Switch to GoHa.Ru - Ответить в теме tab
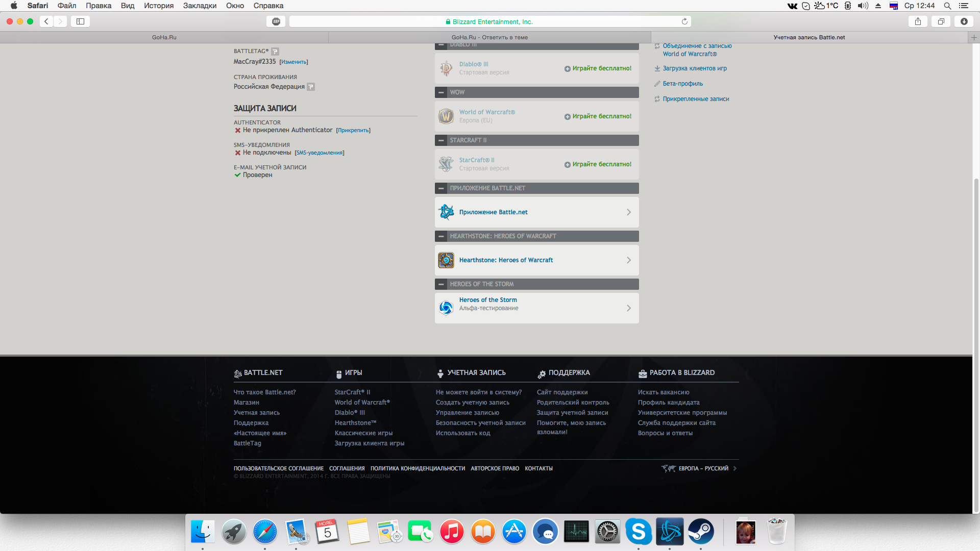Viewport: 980px width, 551px height. coord(489,37)
